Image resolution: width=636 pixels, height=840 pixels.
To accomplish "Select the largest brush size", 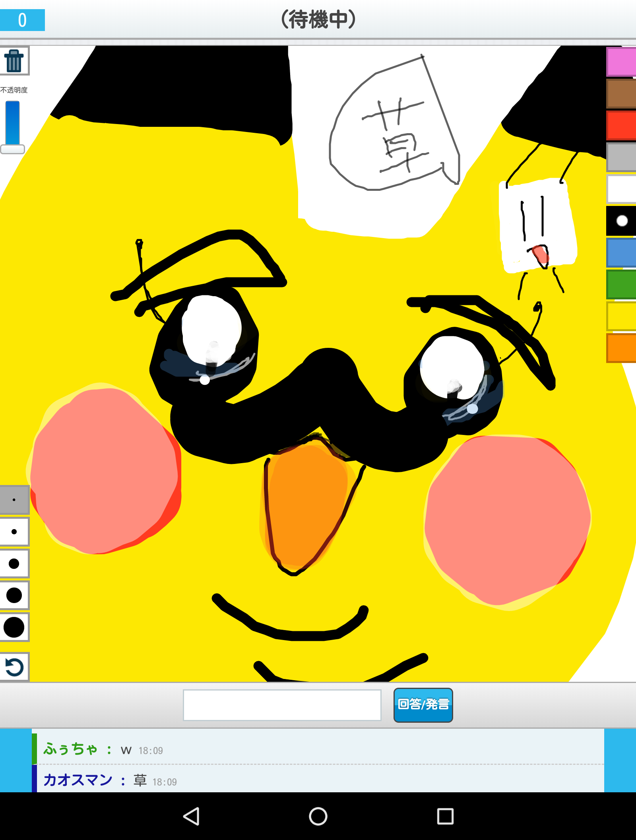I will (x=14, y=627).
